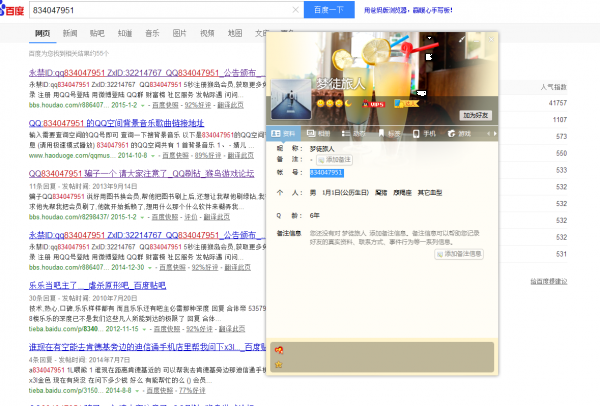Click the 添加备注信息 button
Viewport: 600px width, 406px height.
459,254
